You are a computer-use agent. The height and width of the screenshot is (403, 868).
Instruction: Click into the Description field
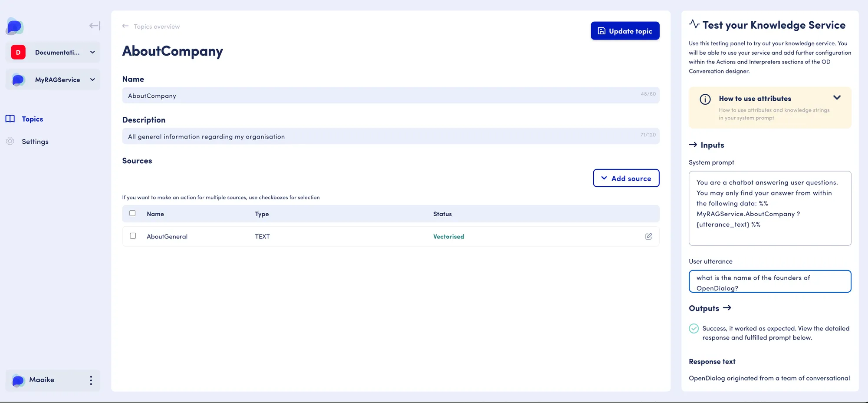(x=391, y=136)
